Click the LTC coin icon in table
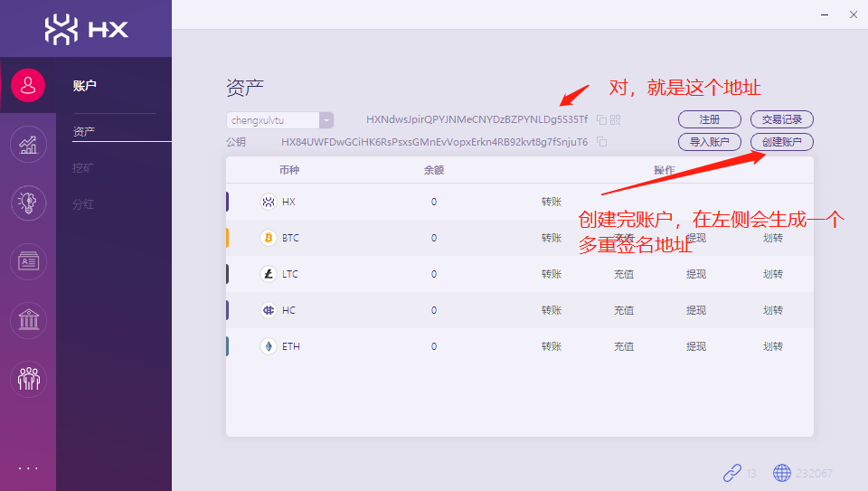 [269, 274]
